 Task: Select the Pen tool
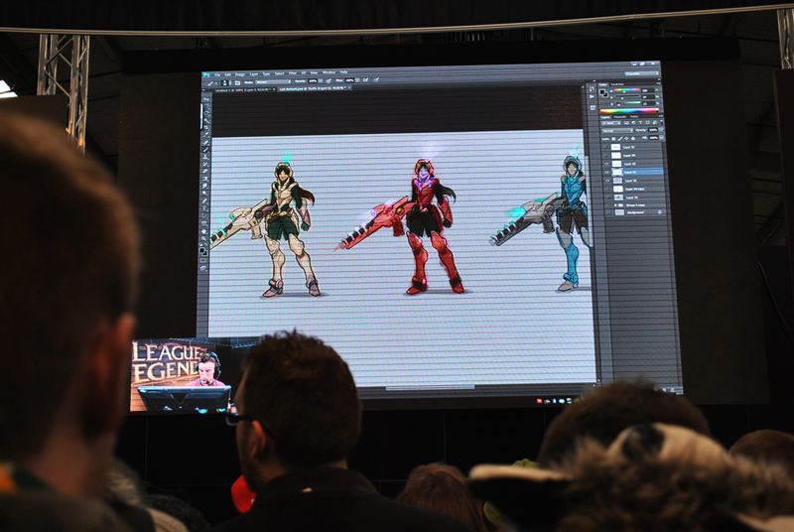pos(204,200)
